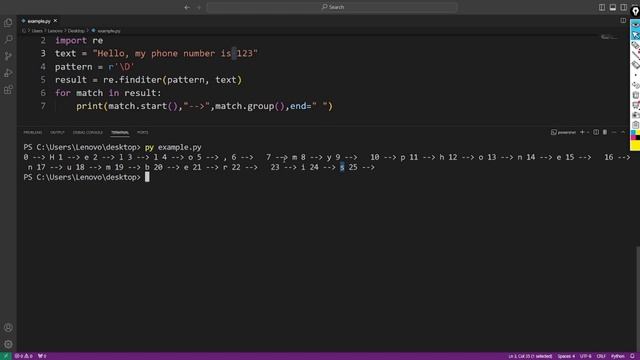Change end of line sequence CRLF

[601, 356]
